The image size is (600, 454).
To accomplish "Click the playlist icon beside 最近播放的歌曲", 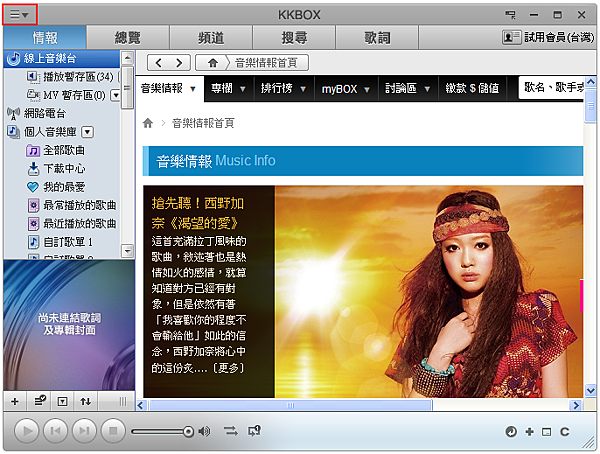I will [34, 224].
